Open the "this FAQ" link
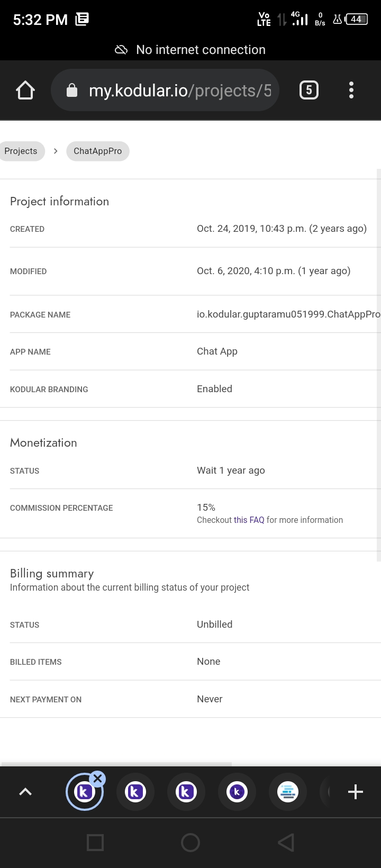Viewport: 381px width, 868px height. pyautogui.click(x=249, y=520)
